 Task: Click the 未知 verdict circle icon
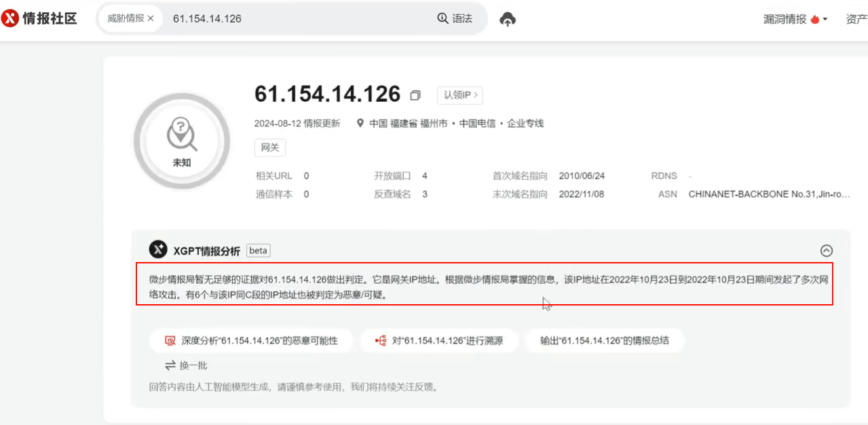coord(182,141)
